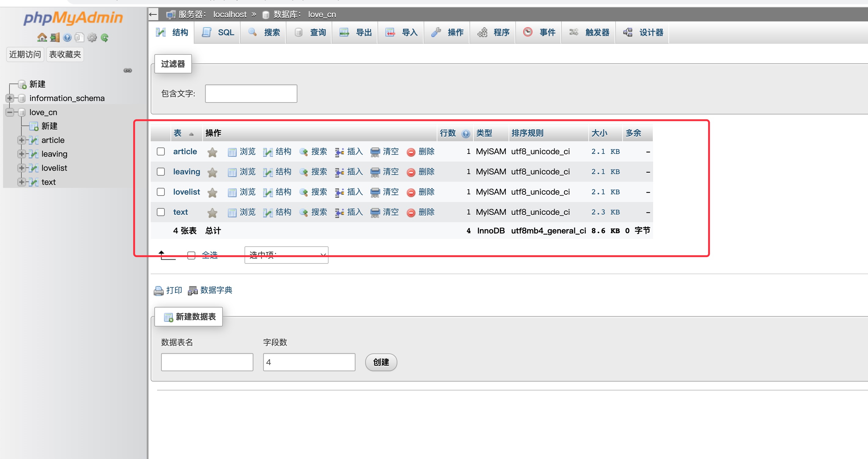Click the 创建 button
This screenshot has height=459, width=868.
coord(381,362)
